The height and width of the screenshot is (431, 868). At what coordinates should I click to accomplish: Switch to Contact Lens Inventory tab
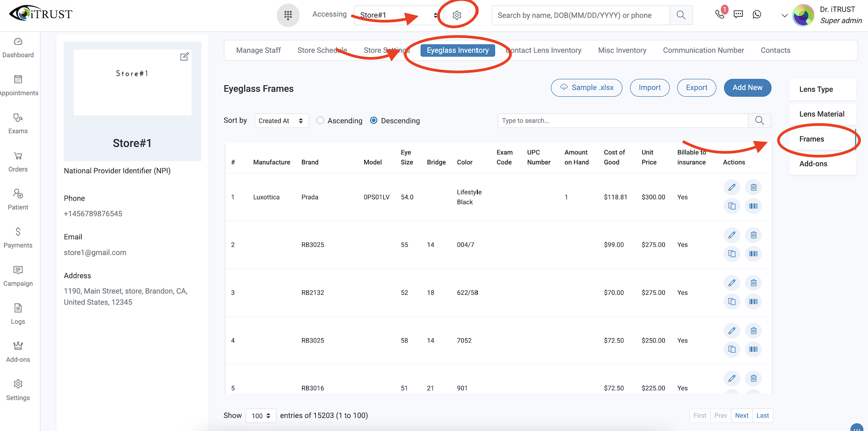point(543,50)
